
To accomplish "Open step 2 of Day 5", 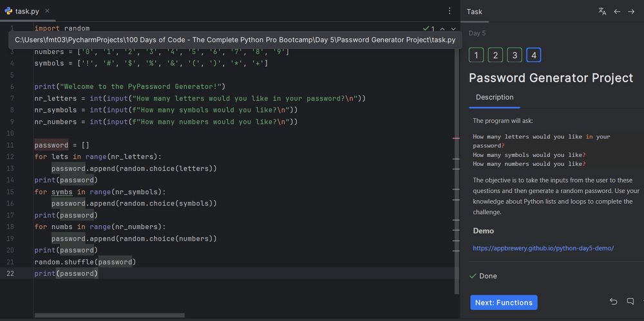I will (x=495, y=55).
